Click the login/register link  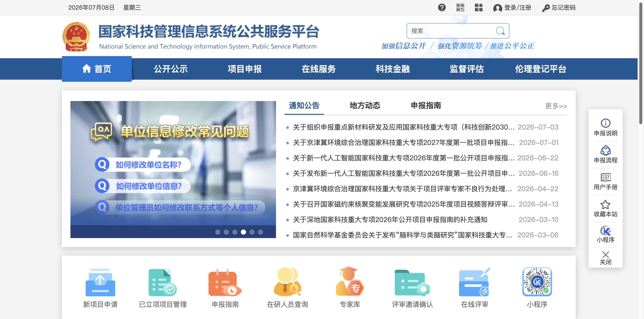coord(512,8)
